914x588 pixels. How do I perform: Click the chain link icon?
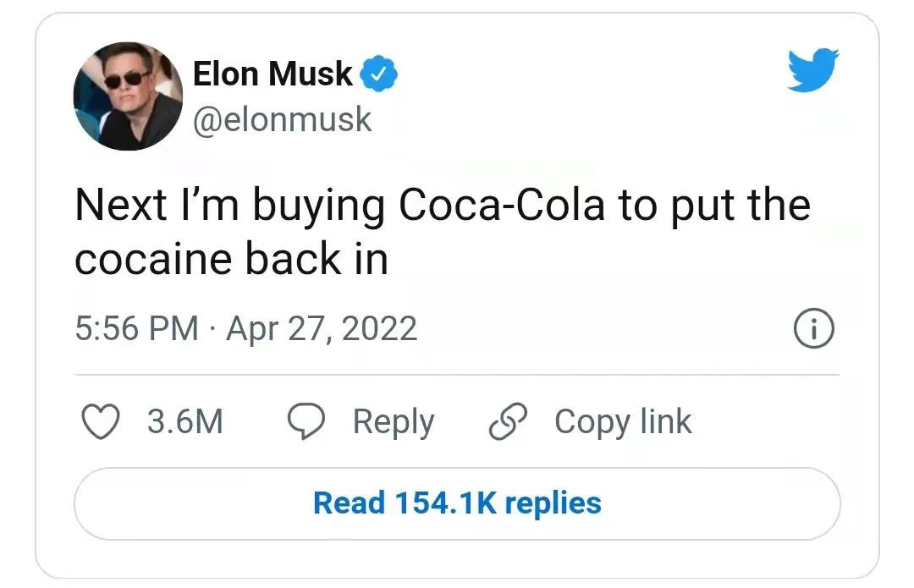[x=508, y=420]
